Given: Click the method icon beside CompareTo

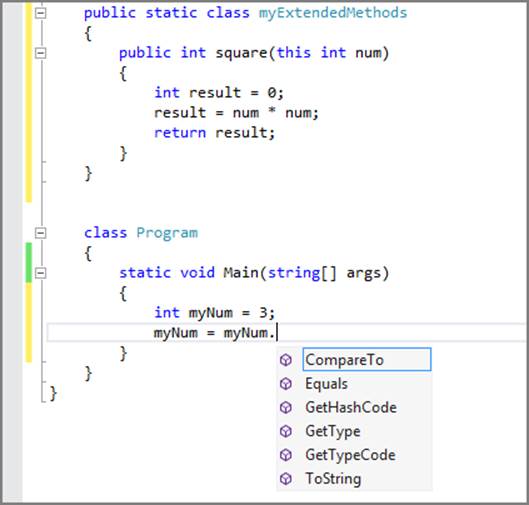Looking at the screenshot, I should point(286,360).
